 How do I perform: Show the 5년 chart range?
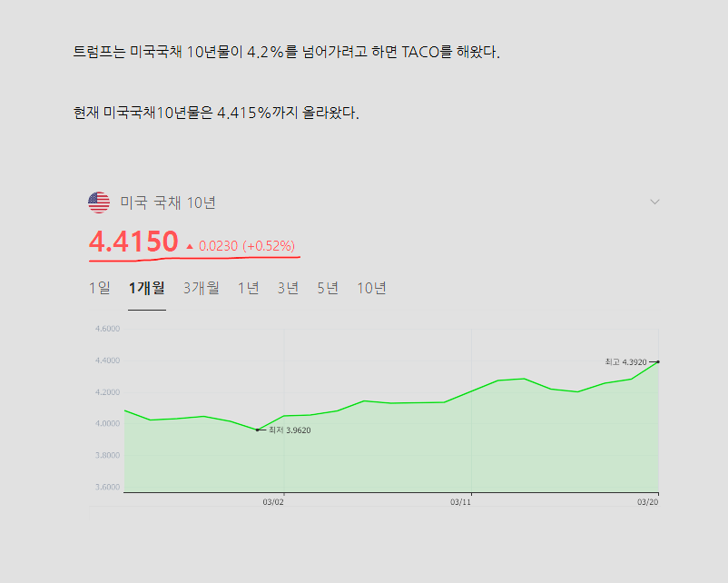[x=328, y=288]
